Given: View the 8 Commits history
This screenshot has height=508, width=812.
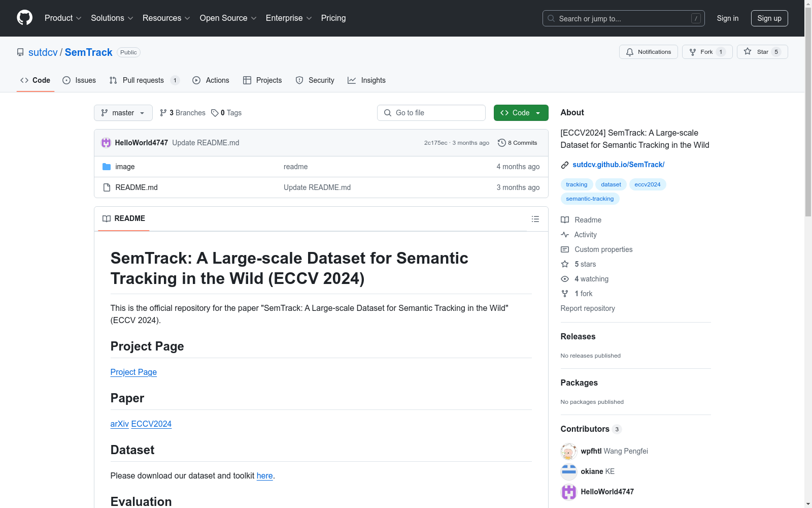Looking at the screenshot, I should [x=518, y=143].
